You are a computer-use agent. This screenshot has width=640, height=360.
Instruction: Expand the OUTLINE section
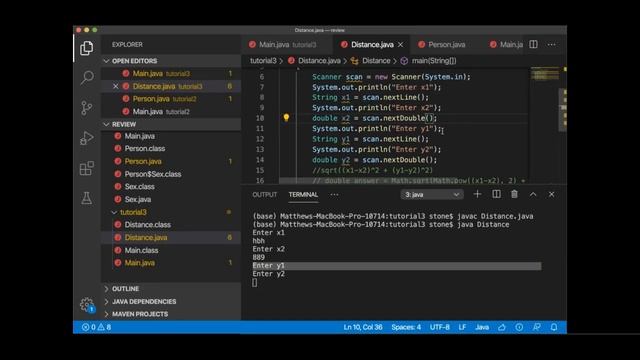click(x=171, y=289)
